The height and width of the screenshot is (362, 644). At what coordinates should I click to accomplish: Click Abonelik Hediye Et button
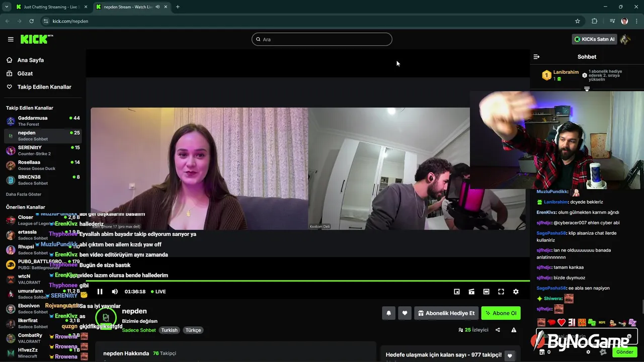point(446,313)
